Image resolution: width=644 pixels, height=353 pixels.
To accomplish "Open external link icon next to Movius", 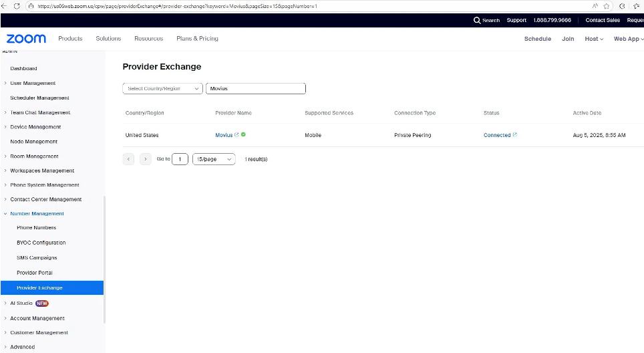I will [236, 135].
